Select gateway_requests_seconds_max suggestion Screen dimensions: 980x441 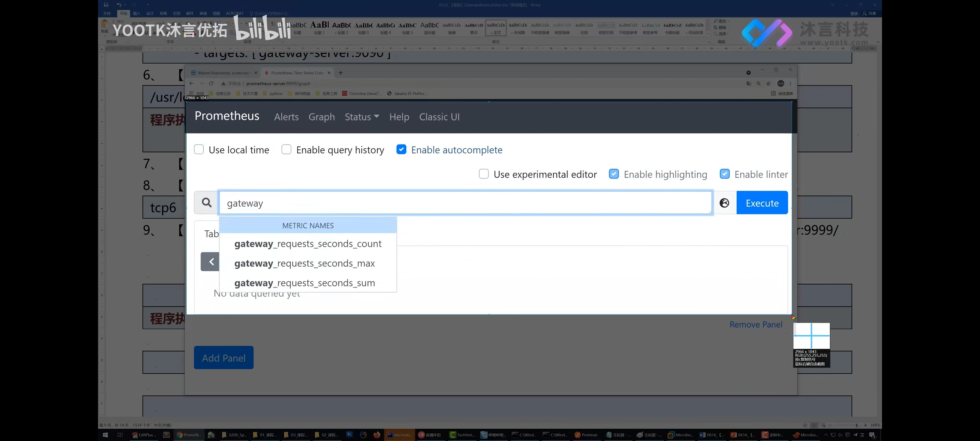tap(308, 263)
